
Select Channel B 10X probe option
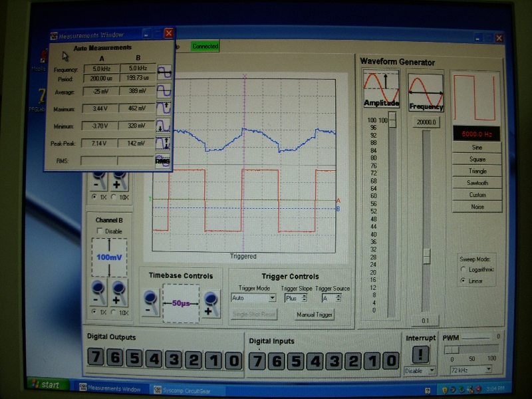[x=114, y=312]
